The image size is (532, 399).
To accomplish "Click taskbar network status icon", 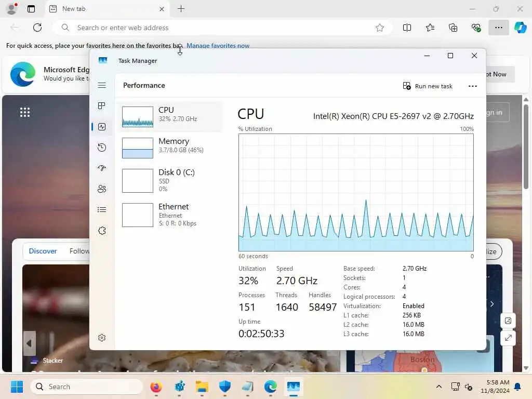I will tap(455, 387).
